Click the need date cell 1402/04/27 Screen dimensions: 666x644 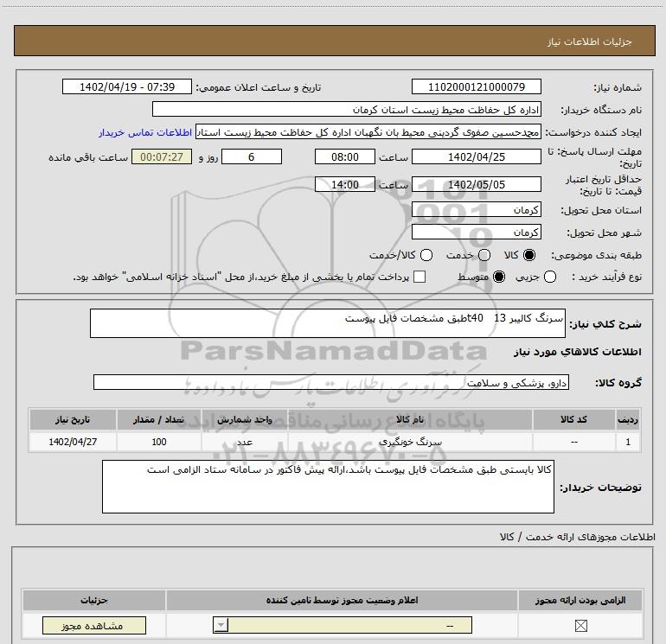pyautogui.click(x=73, y=442)
